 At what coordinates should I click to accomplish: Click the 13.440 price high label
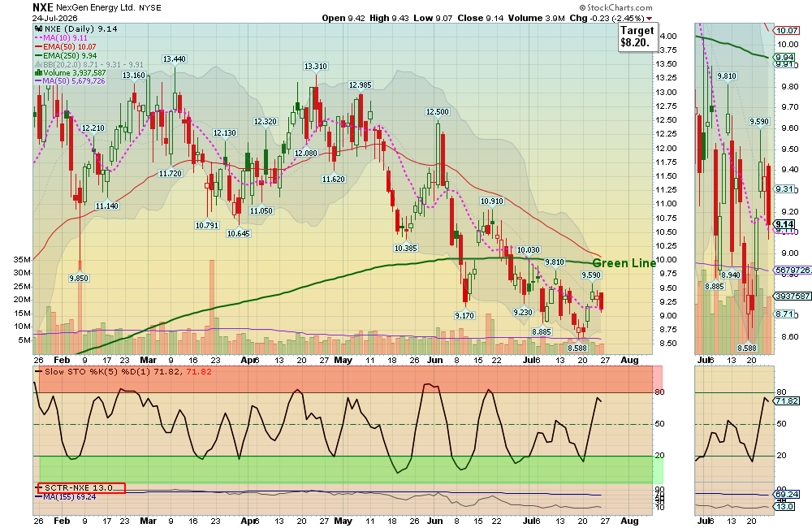(x=175, y=59)
